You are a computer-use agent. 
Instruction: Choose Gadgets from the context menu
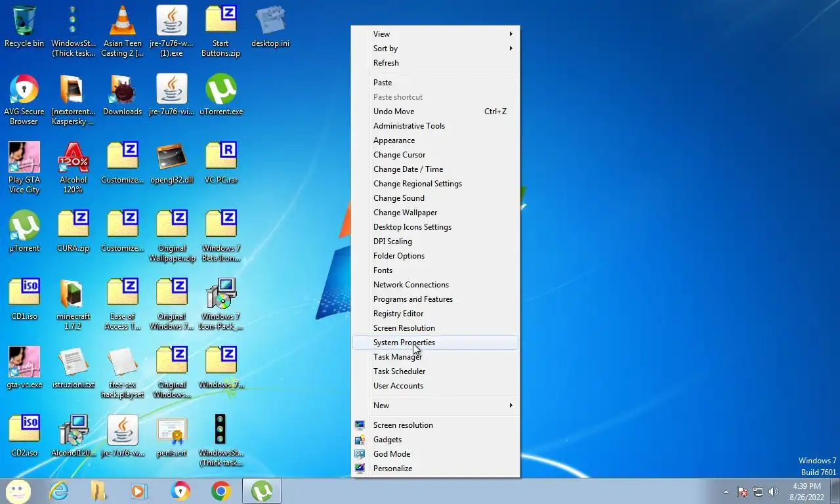click(x=436, y=440)
